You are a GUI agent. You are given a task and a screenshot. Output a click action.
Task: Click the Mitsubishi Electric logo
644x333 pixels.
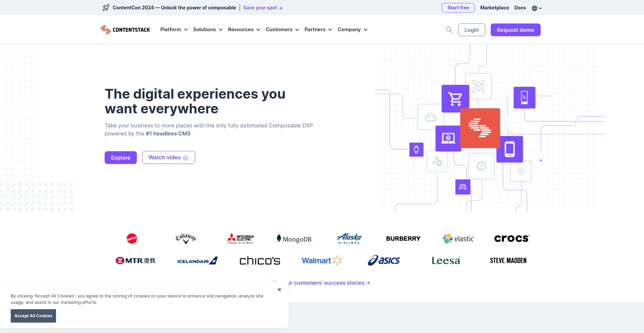click(x=240, y=238)
